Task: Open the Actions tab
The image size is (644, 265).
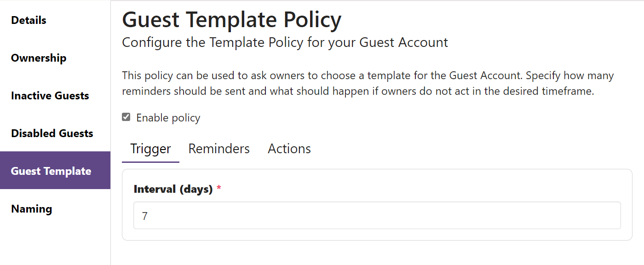Action: 289,148
